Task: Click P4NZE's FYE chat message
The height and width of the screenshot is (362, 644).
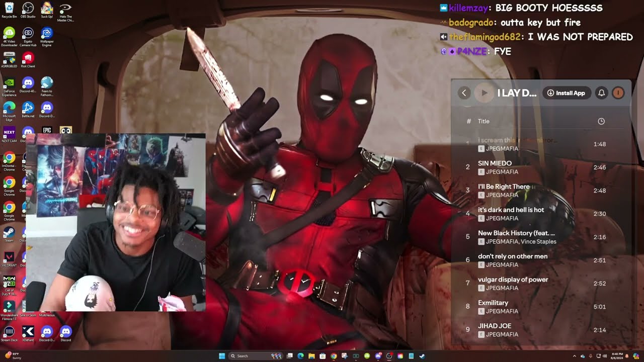Action: pyautogui.click(x=475, y=51)
